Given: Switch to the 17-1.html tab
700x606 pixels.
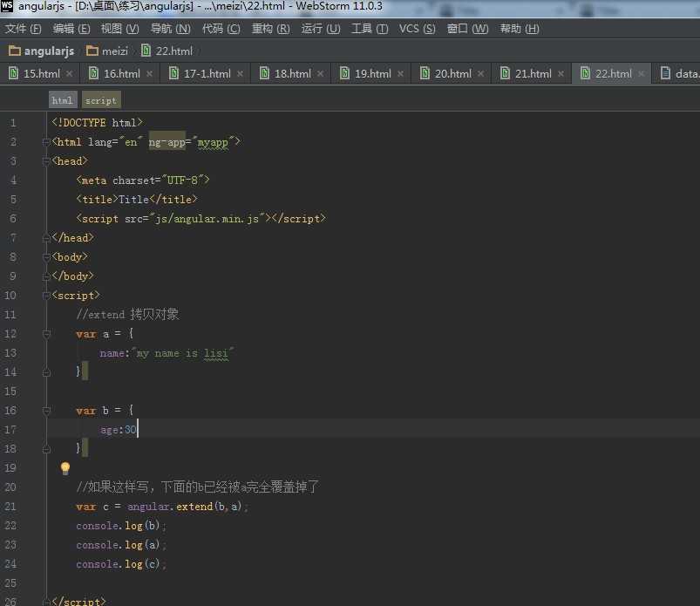Looking at the screenshot, I should click(207, 74).
